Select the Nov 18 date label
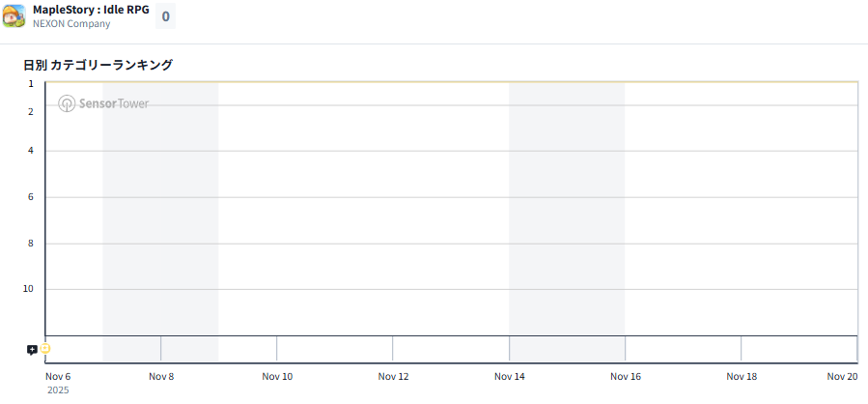The height and width of the screenshot is (404, 868). pyautogui.click(x=741, y=377)
